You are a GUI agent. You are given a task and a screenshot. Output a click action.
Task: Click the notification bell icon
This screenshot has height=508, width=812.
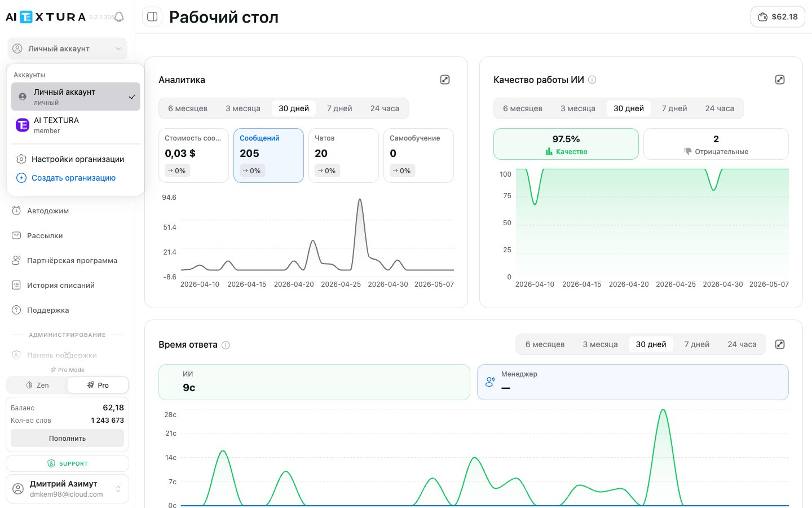coord(119,17)
